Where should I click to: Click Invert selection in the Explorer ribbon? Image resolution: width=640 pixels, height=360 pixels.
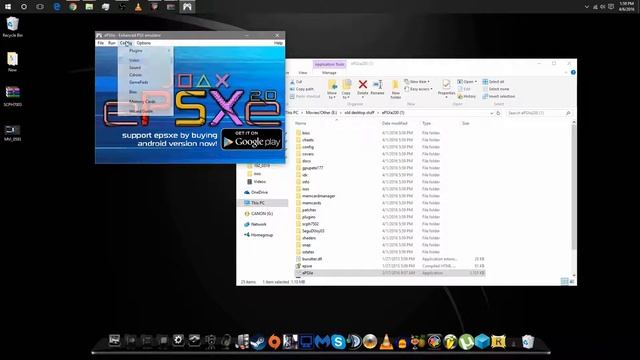(x=499, y=96)
